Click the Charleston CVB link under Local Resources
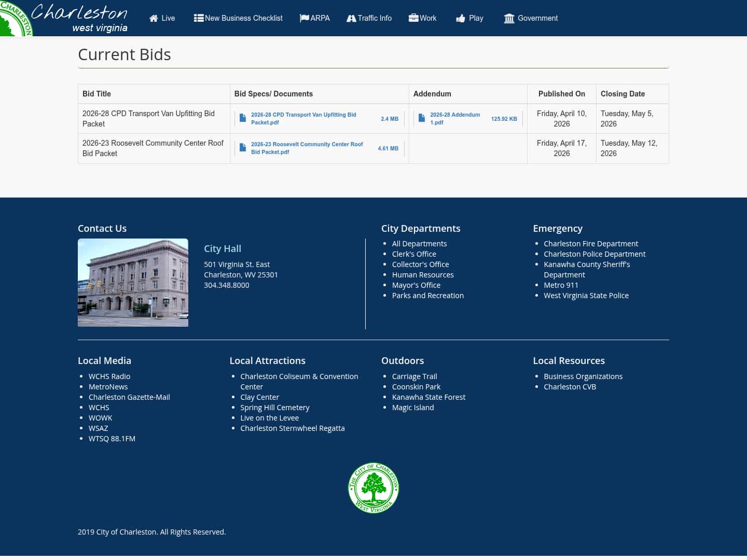This screenshot has height=560, width=747. [x=570, y=386]
